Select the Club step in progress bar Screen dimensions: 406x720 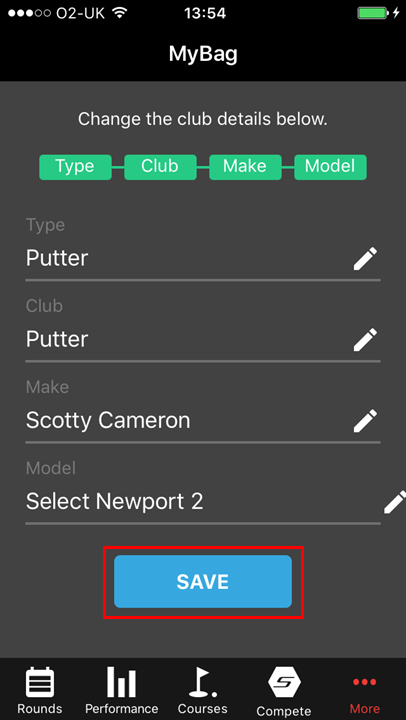tap(160, 167)
